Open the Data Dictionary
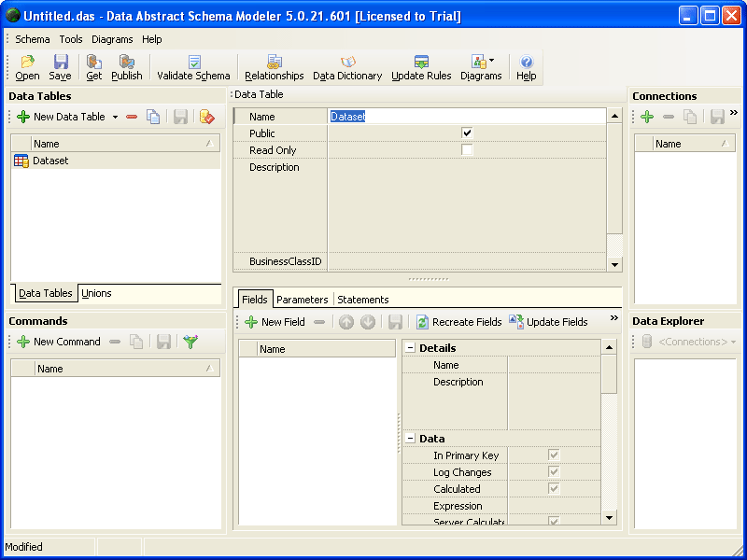747x560 pixels. 347,67
